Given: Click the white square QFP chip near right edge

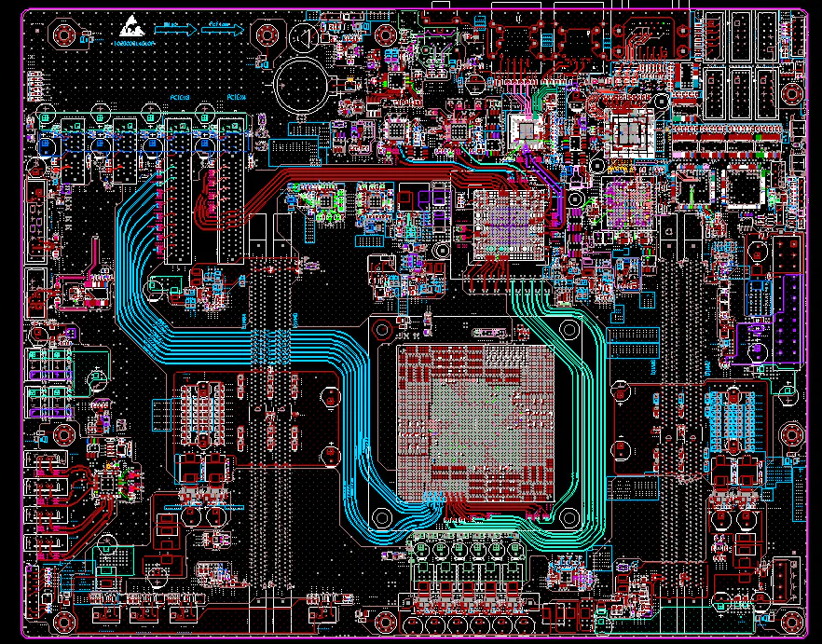Looking at the screenshot, I should [747, 188].
